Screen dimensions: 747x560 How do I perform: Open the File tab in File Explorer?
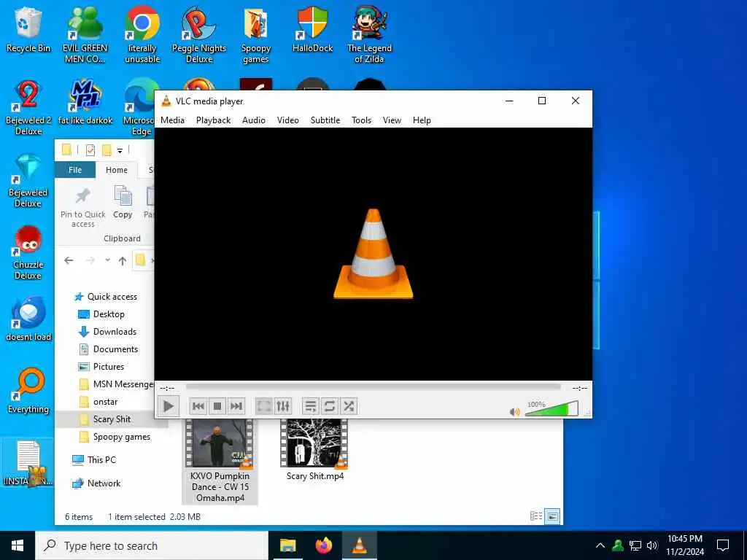pyautogui.click(x=75, y=170)
